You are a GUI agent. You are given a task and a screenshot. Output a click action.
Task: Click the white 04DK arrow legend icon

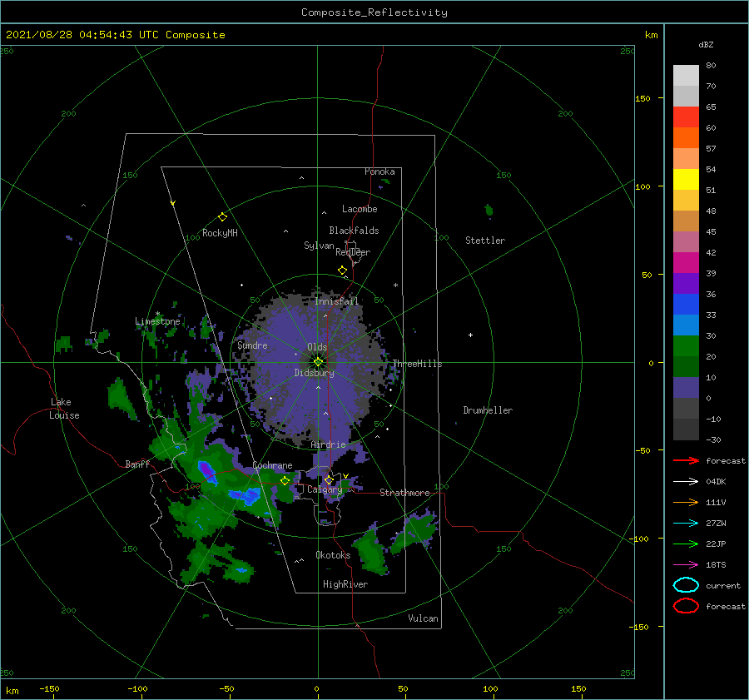(686, 481)
